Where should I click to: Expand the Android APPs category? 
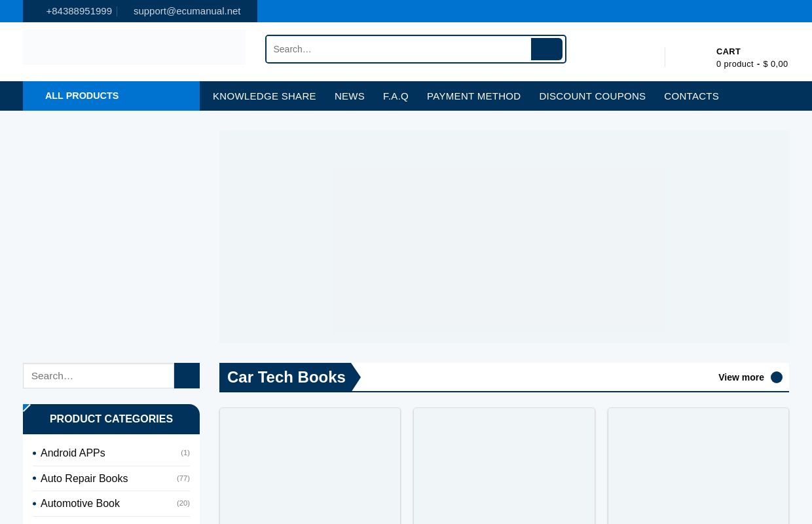click(x=73, y=453)
